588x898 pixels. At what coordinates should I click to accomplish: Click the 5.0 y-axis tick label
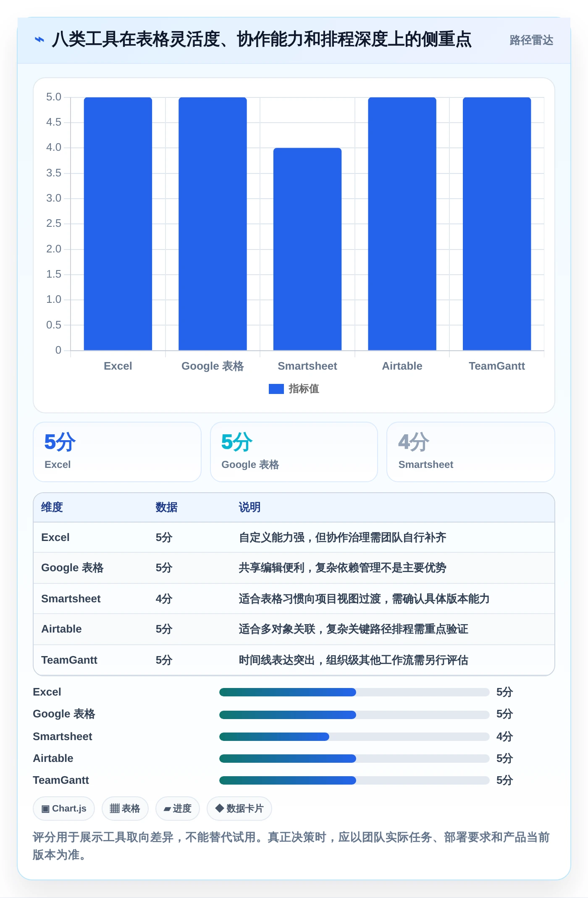(54, 97)
